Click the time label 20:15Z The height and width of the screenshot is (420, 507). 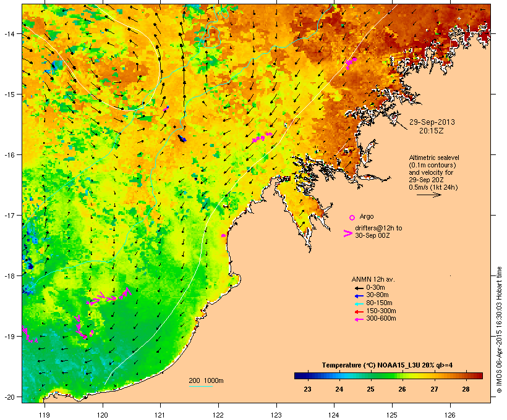click(x=432, y=131)
